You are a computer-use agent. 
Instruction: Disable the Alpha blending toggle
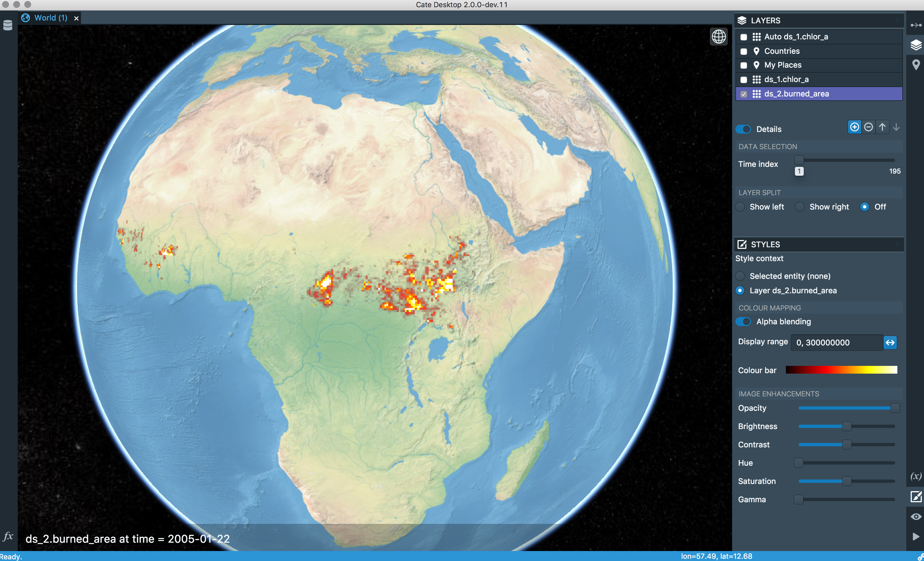743,322
